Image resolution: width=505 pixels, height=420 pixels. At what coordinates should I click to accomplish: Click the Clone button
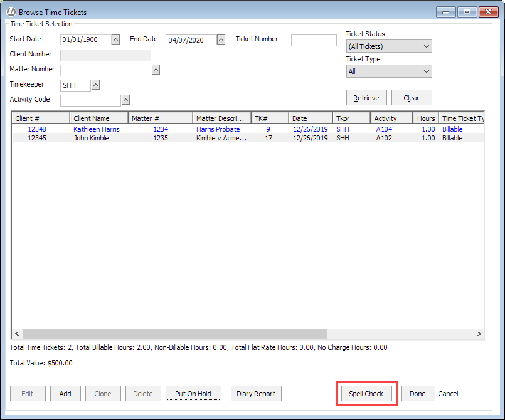pyautogui.click(x=103, y=393)
